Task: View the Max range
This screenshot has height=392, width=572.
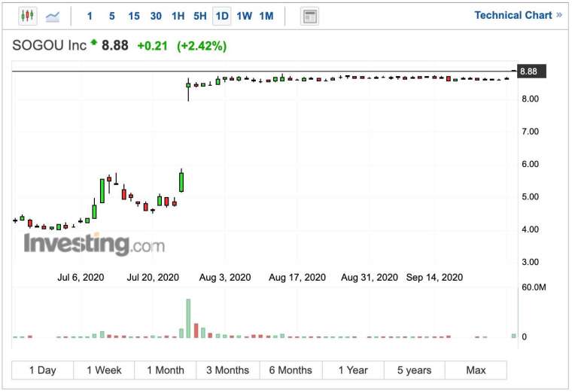Action: pos(476,370)
